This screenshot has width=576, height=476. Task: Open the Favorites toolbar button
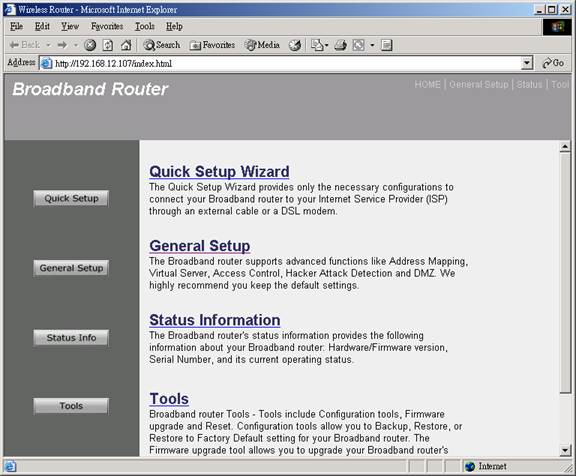pos(212,45)
